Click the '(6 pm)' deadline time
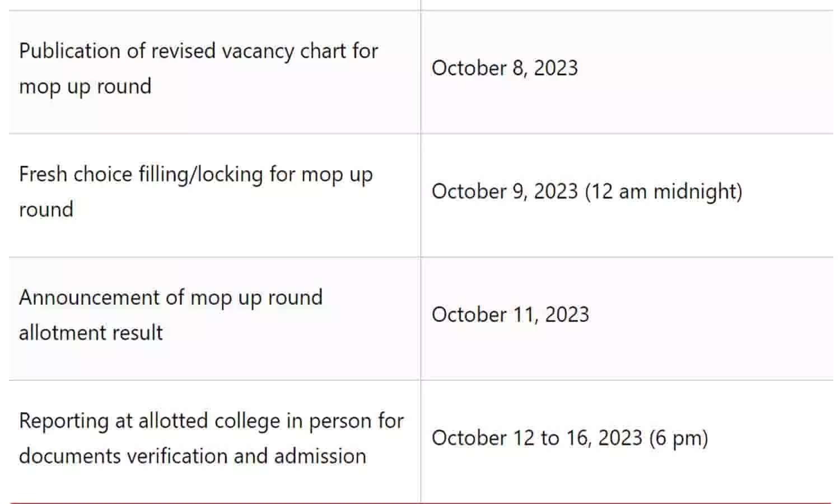Viewport: 840px width, 504px height. tap(679, 438)
